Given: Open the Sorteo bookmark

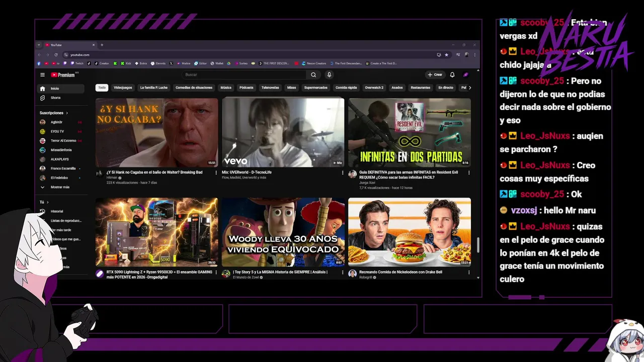Looking at the screenshot, I should (240, 63).
